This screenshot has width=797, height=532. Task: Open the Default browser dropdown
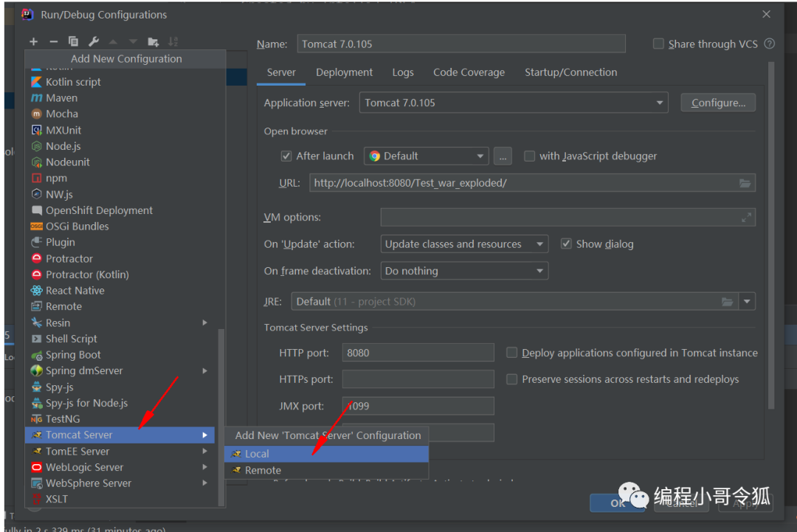pyautogui.click(x=426, y=156)
